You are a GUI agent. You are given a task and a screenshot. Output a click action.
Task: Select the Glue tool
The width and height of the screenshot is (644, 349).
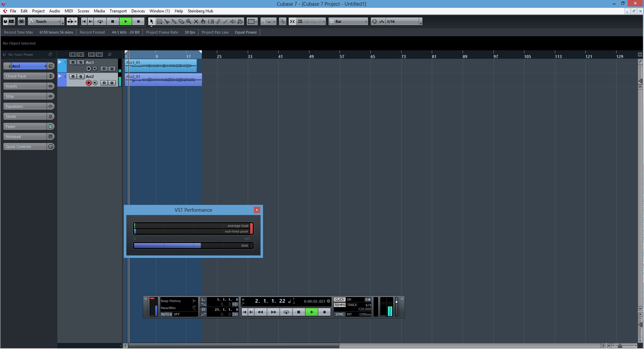click(174, 21)
